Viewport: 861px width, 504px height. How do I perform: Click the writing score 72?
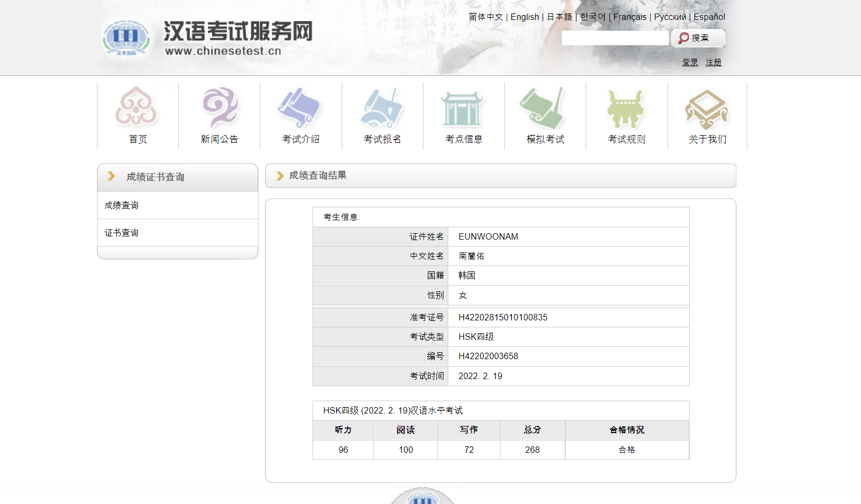[x=469, y=450]
